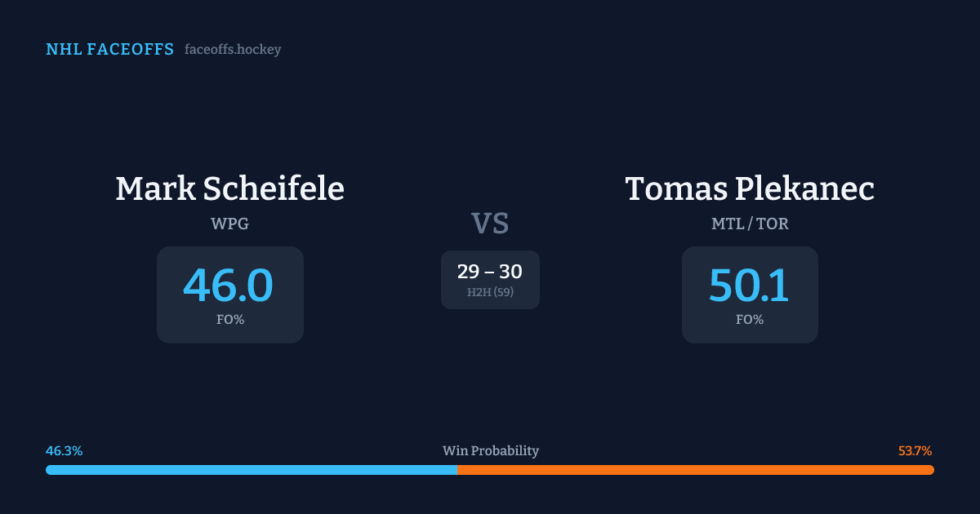Click the NHL FACEOFFS site title
This screenshot has height=514, width=980.
[109, 50]
